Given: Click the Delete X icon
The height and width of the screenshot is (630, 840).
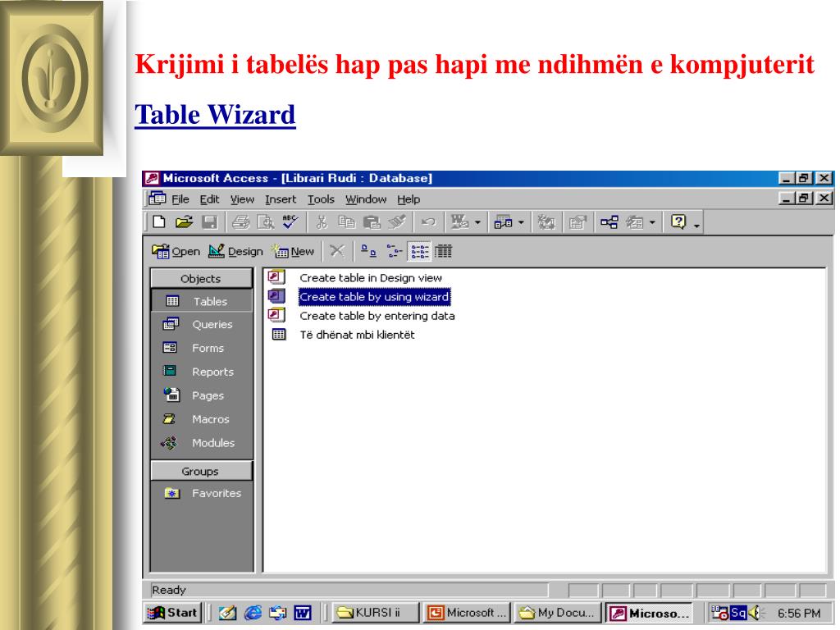Looking at the screenshot, I should click(x=337, y=250).
